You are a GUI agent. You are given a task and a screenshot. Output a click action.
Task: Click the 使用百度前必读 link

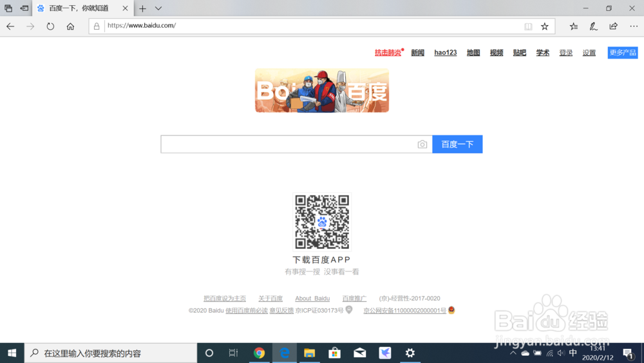(247, 310)
